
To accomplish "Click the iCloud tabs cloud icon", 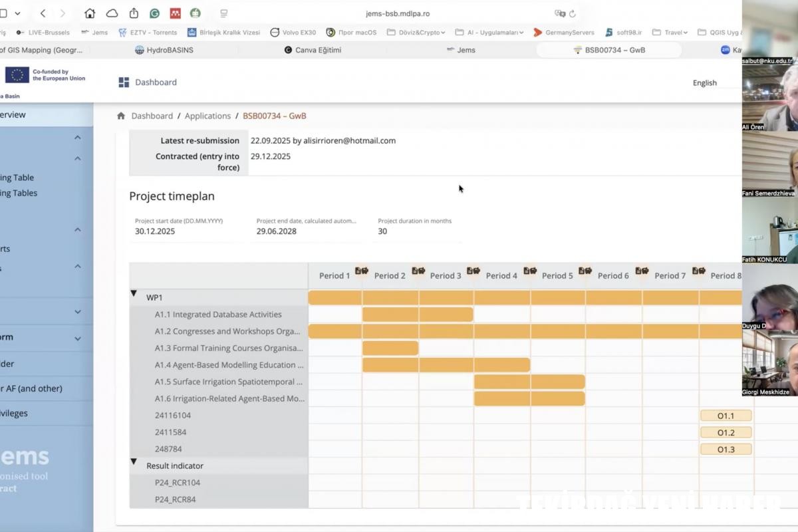I will click(x=112, y=13).
